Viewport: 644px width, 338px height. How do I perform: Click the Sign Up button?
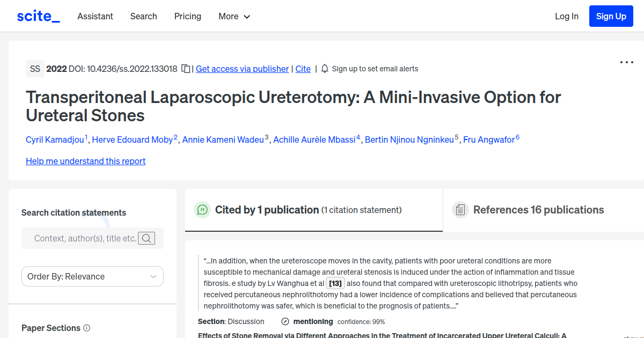(611, 16)
